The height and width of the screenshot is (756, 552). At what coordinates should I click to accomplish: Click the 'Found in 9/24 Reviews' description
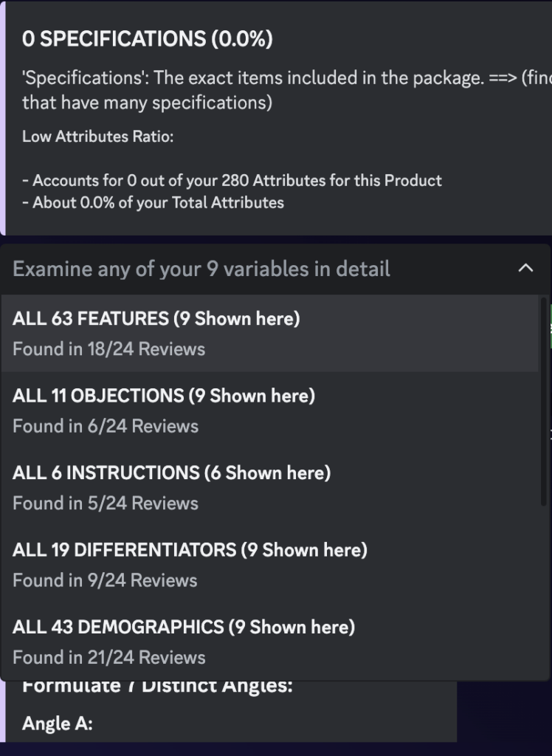tap(105, 580)
